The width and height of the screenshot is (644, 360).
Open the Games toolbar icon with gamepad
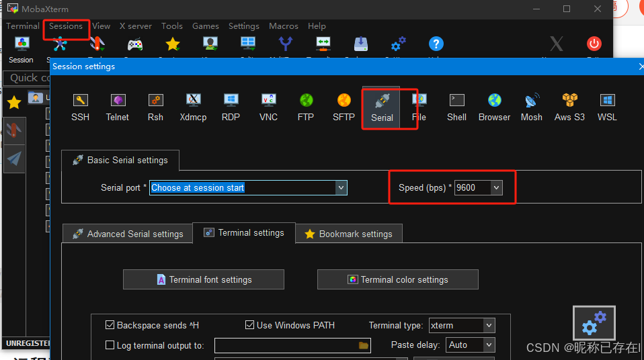135,44
